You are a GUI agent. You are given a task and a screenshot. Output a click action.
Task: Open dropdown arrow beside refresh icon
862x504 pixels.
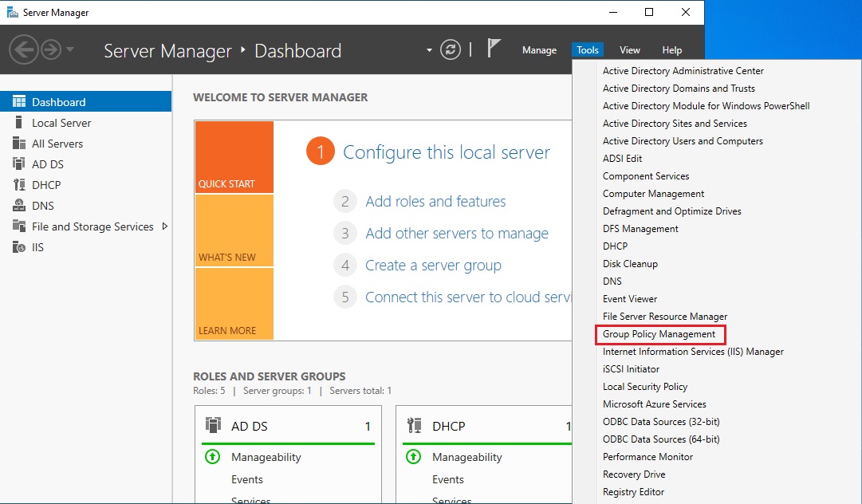(430, 50)
